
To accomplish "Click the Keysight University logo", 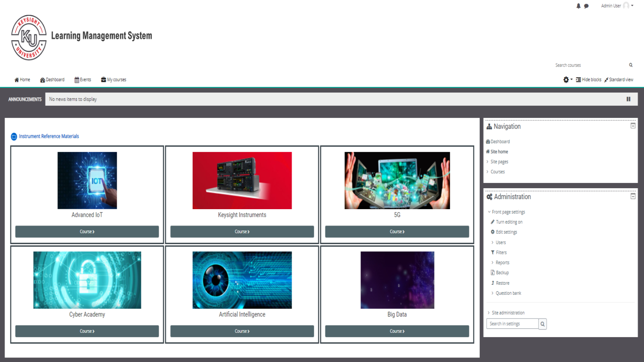I will (x=29, y=38).
